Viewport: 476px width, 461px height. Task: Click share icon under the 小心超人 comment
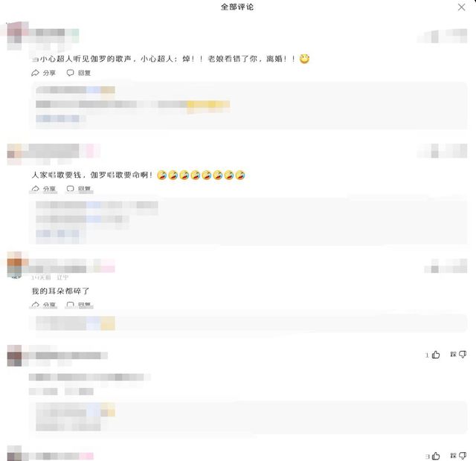35,73
